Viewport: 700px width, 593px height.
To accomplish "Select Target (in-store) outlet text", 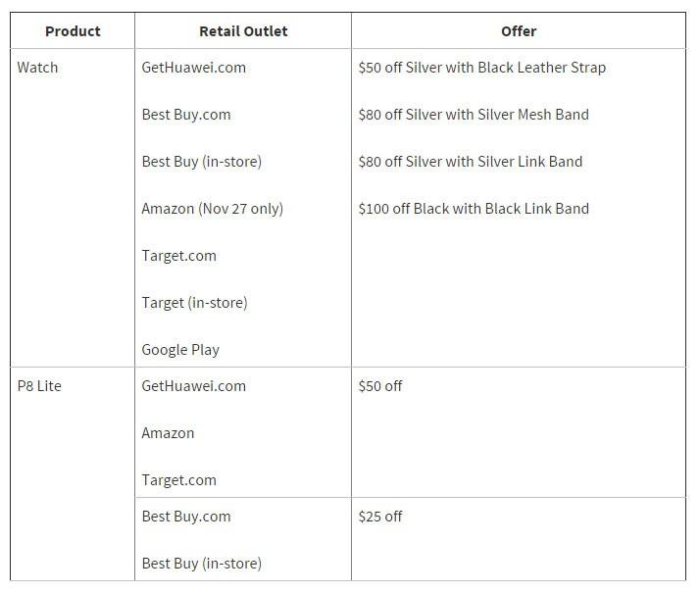I will coord(195,303).
